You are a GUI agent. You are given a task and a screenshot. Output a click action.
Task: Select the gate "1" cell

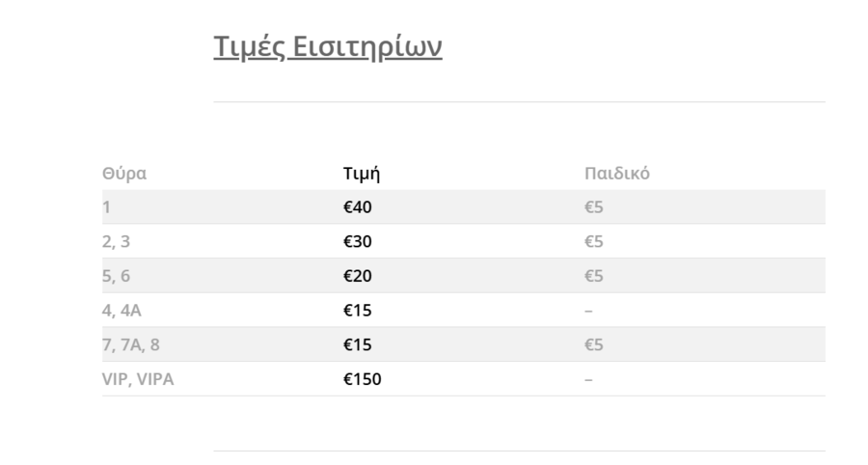(x=107, y=207)
